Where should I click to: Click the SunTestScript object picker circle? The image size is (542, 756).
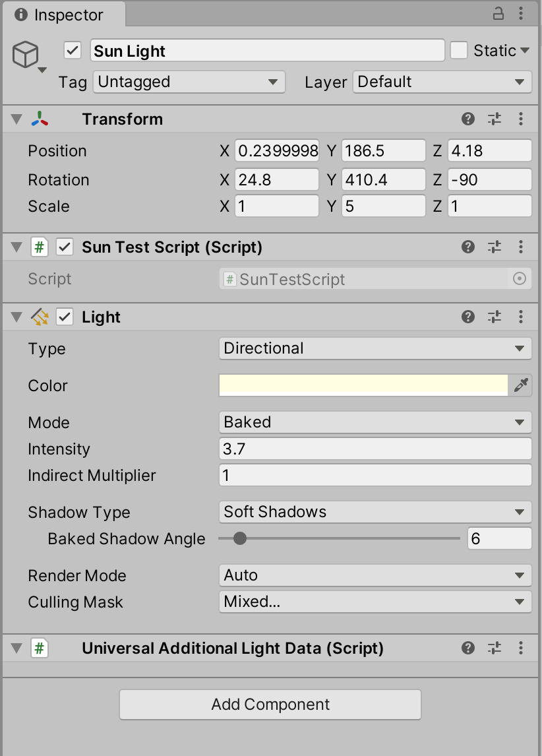coord(520,279)
